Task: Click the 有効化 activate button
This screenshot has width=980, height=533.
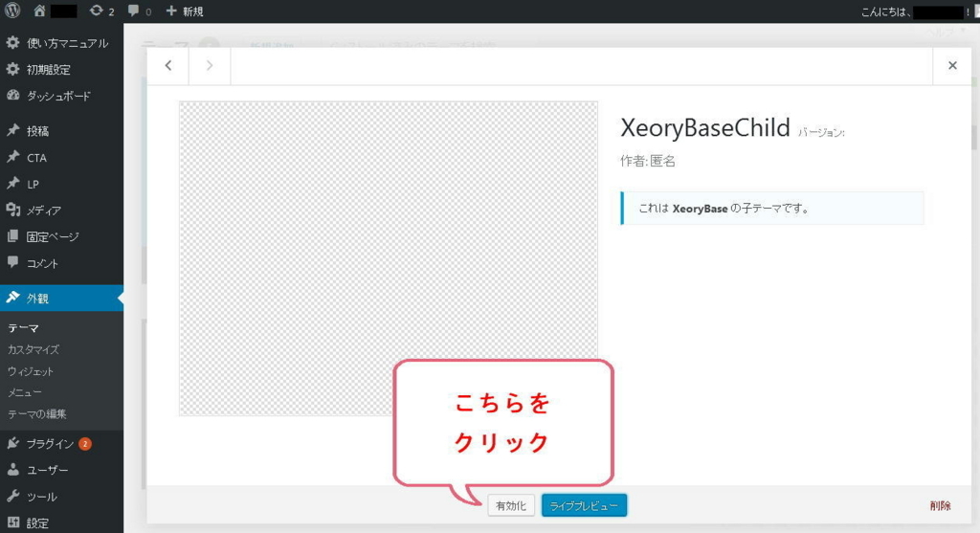Action: point(511,505)
